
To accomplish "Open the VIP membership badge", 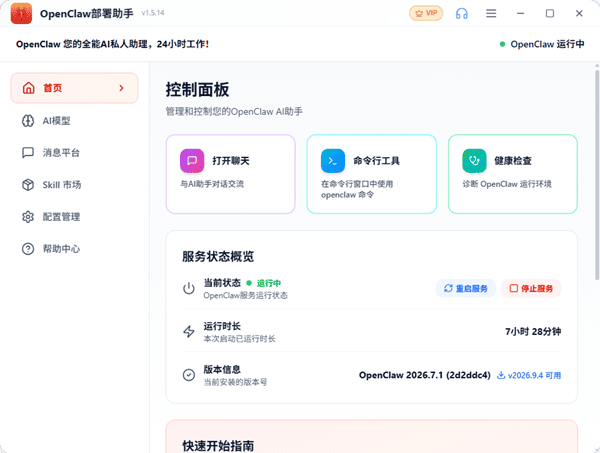I will (x=426, y=13).
